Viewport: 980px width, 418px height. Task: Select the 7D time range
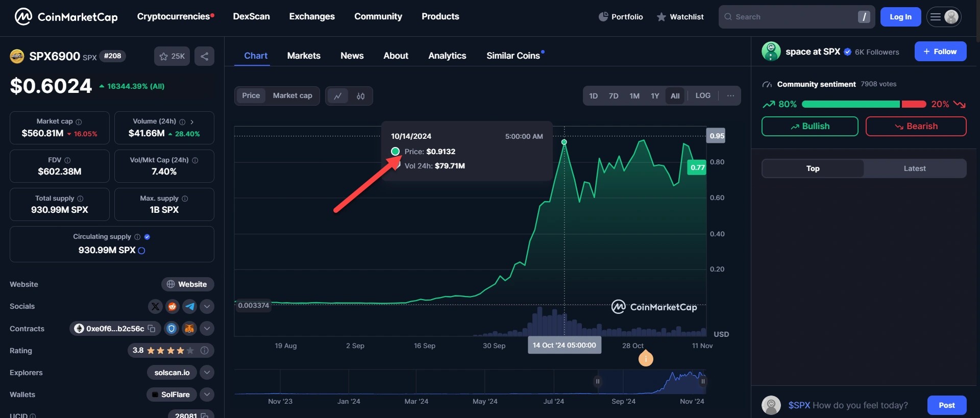[613, 96]
